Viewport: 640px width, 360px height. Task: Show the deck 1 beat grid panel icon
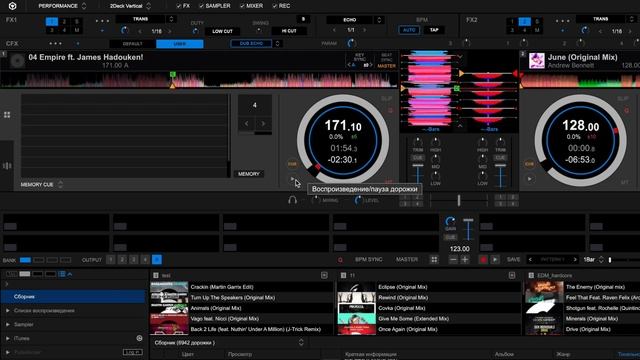(7, 166)
